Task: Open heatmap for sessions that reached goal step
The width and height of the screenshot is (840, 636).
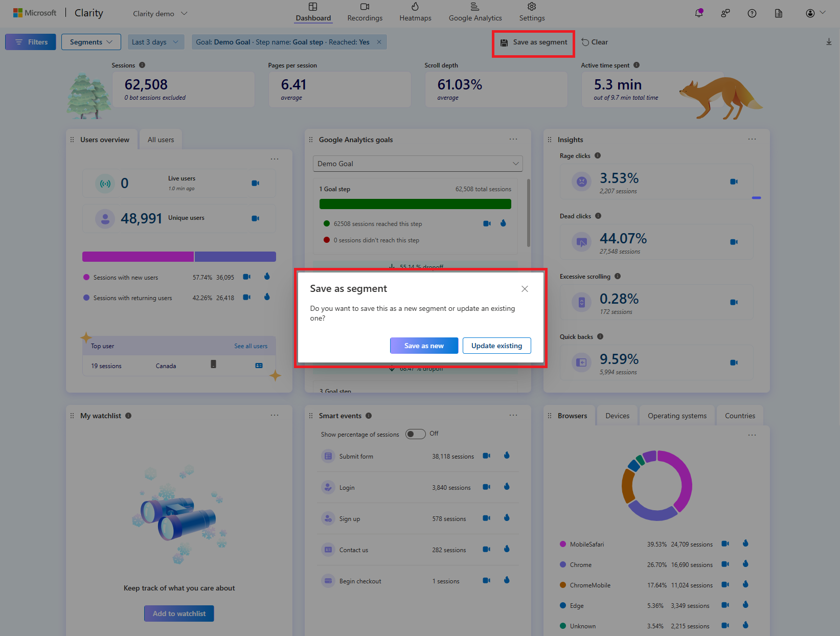Action: tap(503, 223)
